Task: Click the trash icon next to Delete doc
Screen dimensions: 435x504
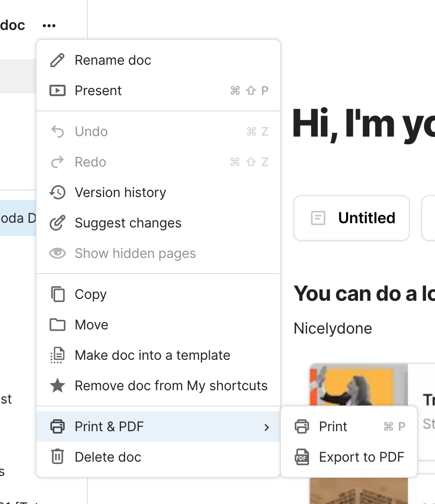Action: tap(57, 457)
